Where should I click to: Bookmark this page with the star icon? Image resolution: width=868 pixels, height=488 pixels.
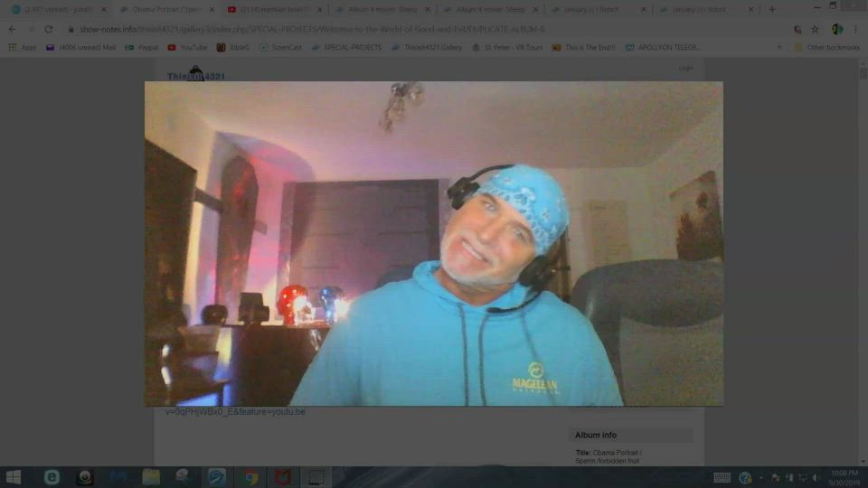(x=816, y=29)
